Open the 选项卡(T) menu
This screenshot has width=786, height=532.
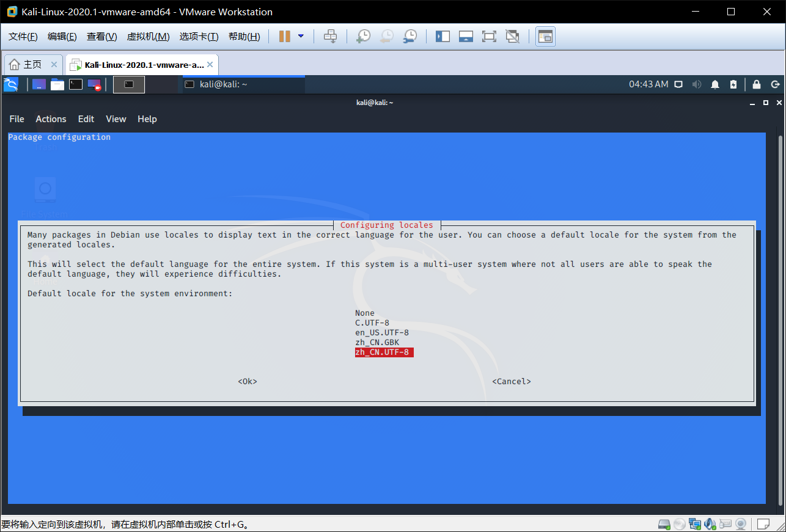coord(199,37)
